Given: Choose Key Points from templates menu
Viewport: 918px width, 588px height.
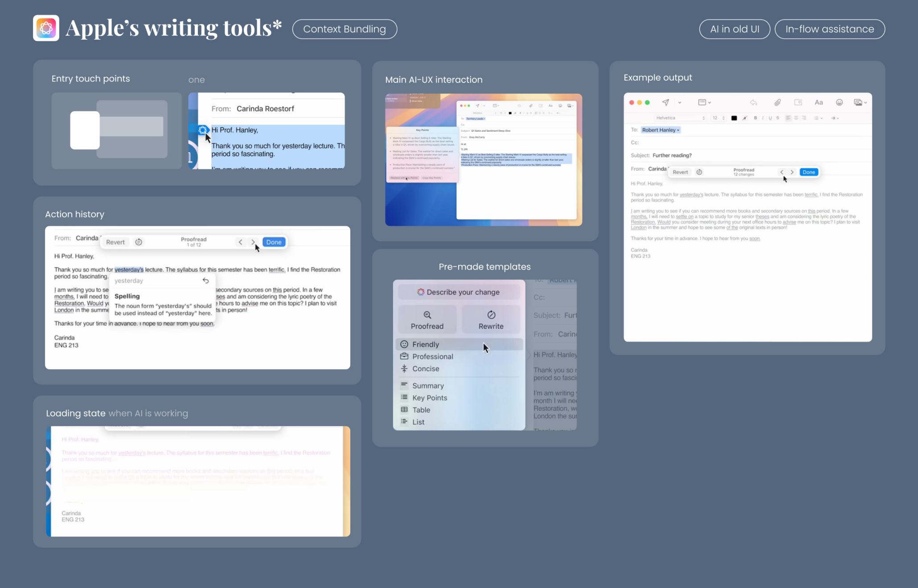Looking at the screenshot, I should click(x=429, y=398).
